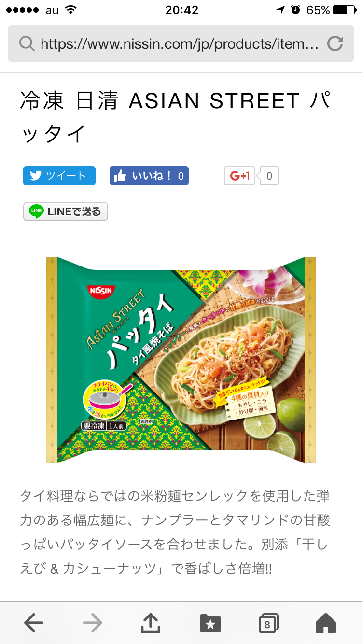Viewport: 362px width, 644px height.
Task: Tap the 20:42 clock in status bar
Action: (x=181, y=10)
